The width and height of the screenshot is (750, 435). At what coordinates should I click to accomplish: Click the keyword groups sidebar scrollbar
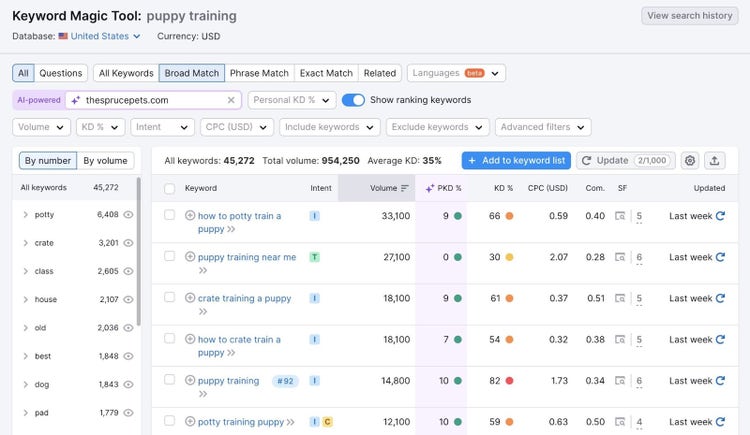coord(139,251)
